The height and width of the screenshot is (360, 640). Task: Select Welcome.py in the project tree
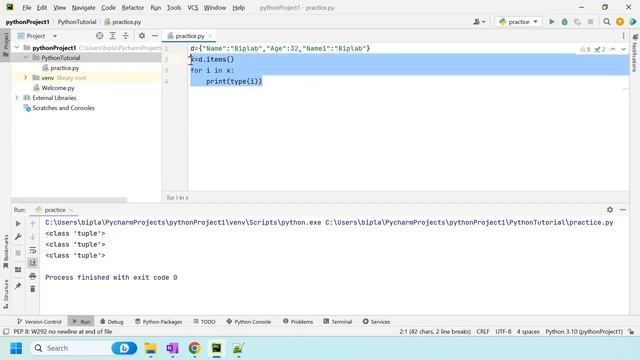click(58, 88)
